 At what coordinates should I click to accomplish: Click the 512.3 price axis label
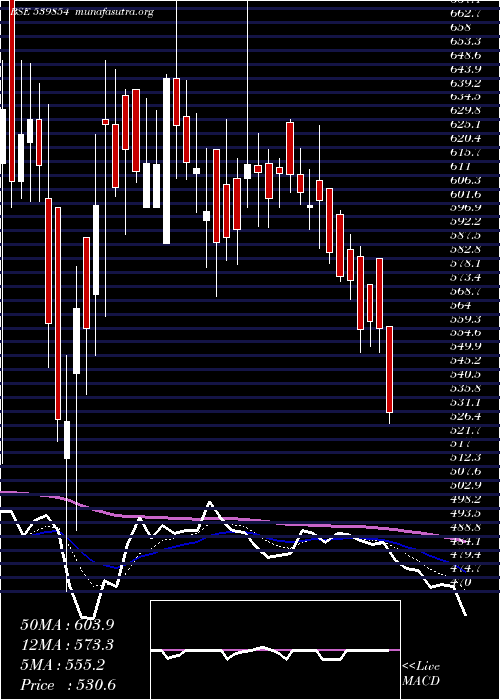466,458
